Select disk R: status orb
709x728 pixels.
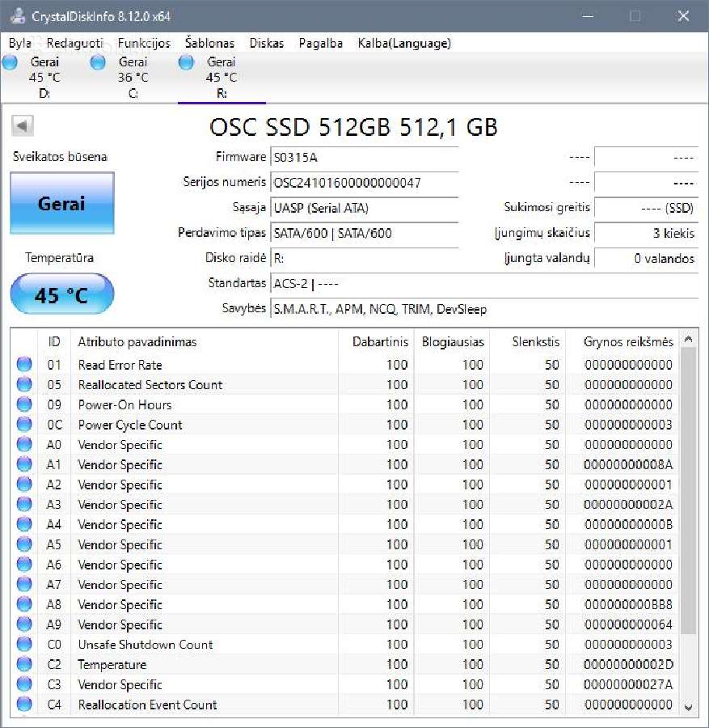(x=186, y=62)
